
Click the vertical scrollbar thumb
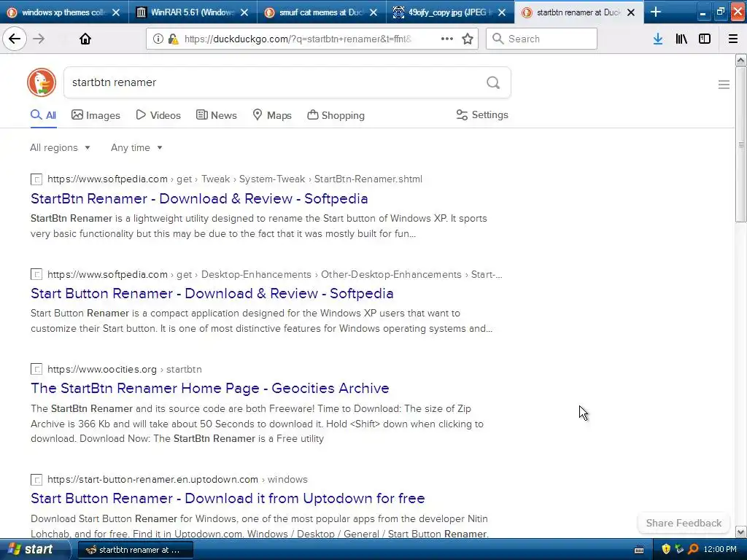[x=740, y=144]
